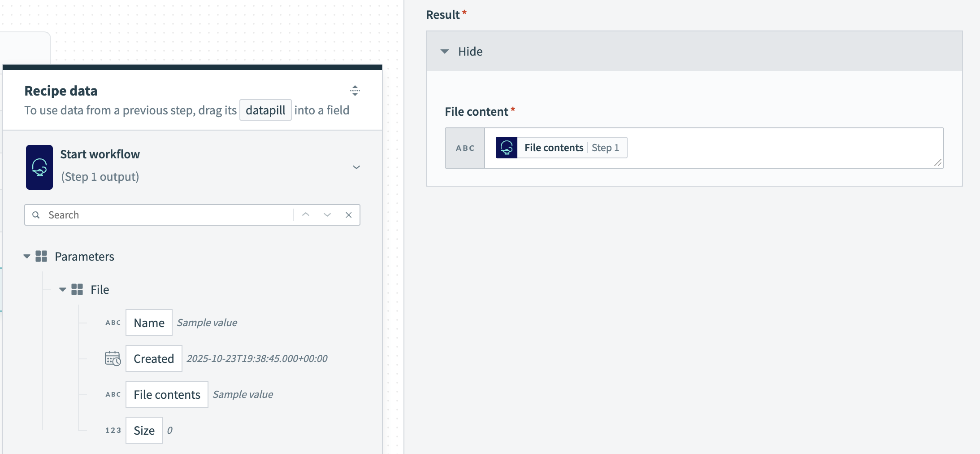Viewport: 980px width, 454px height.
Task: Click the app icon inside the File contents pill
Action: tap(506, 147)
